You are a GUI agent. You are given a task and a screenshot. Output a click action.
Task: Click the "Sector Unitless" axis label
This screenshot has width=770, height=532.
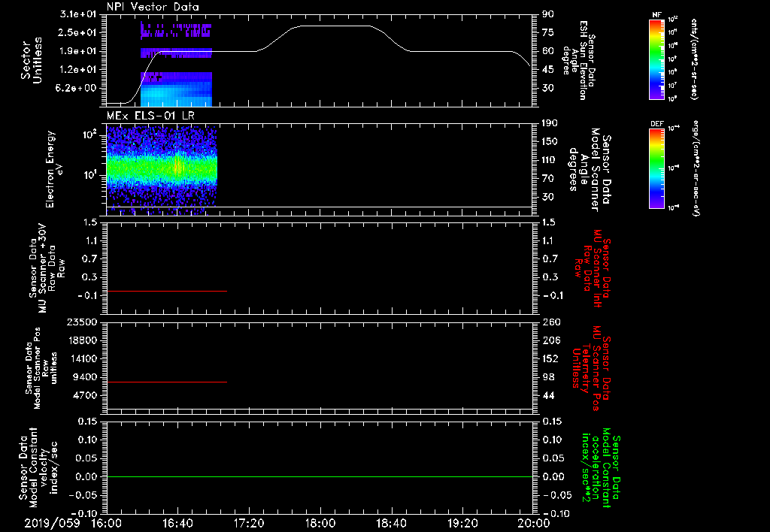coord(32,60)
